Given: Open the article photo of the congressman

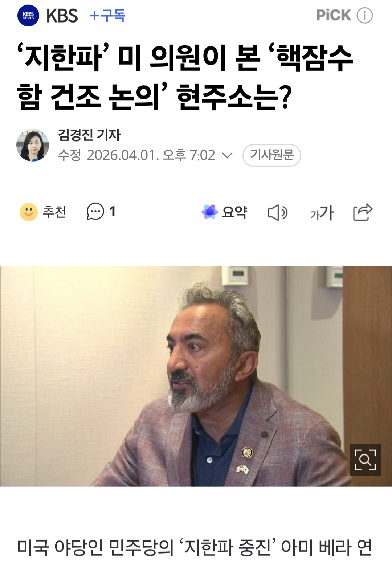Looking at the screenshot, I should pos(196,376).
